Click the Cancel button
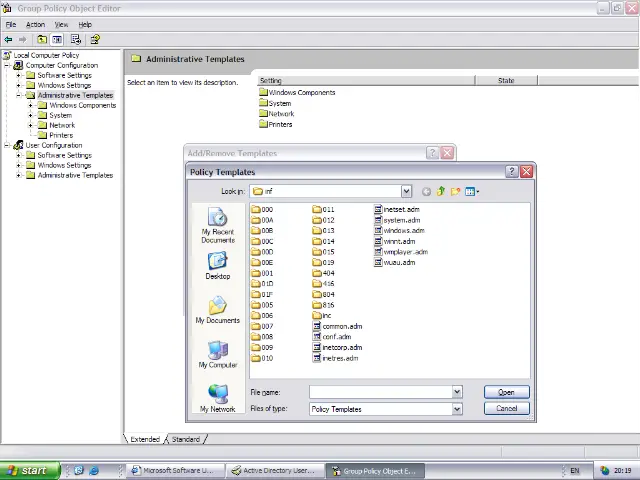Screen dimensions: 640x480 pos(507,409)
